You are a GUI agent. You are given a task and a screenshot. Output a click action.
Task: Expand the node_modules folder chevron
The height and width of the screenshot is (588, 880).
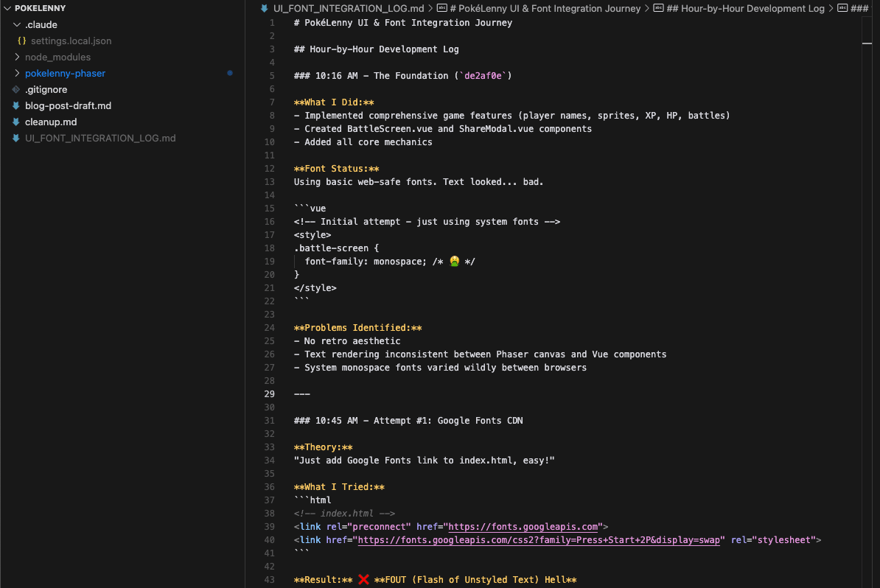tap(17, 57)
